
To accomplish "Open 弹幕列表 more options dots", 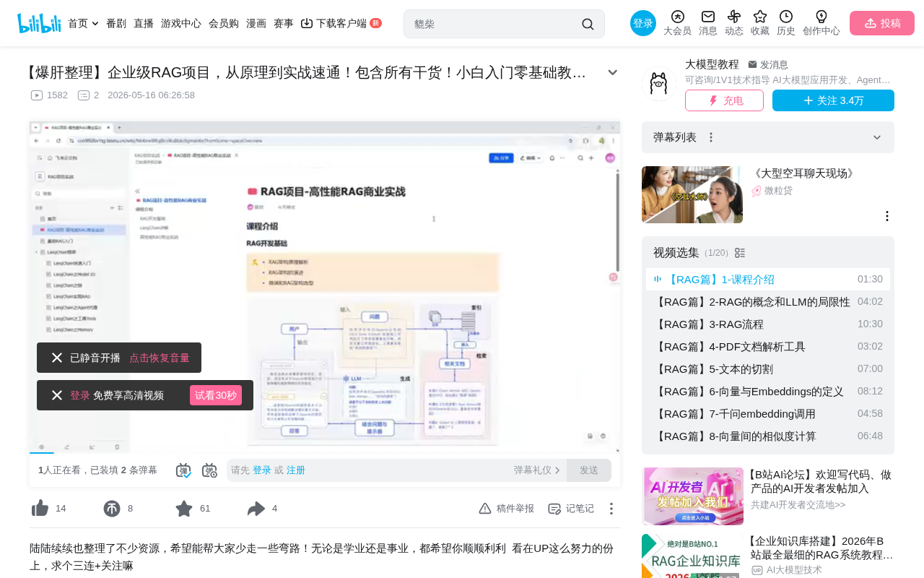I will point(711,137).
